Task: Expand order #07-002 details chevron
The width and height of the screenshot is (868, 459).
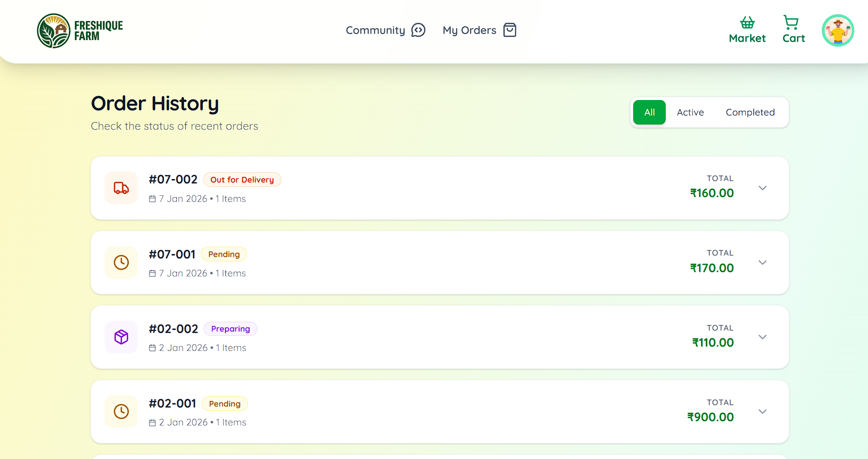Action: coord(762,188)
